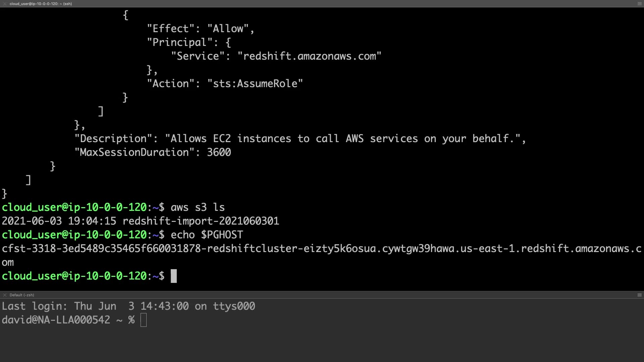This screenshot has height=362, width=644.
Task: Close the cloud_user ssh pane
Action: pos(4,4)
